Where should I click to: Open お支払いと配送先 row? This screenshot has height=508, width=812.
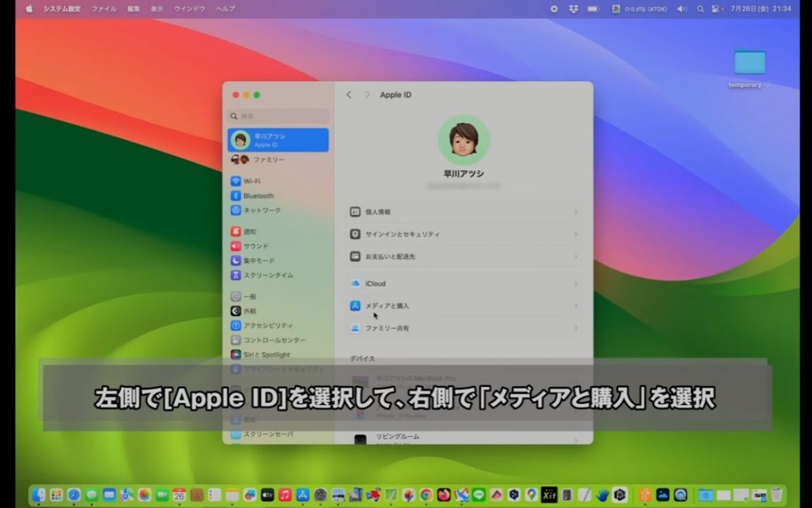point(464,257)
